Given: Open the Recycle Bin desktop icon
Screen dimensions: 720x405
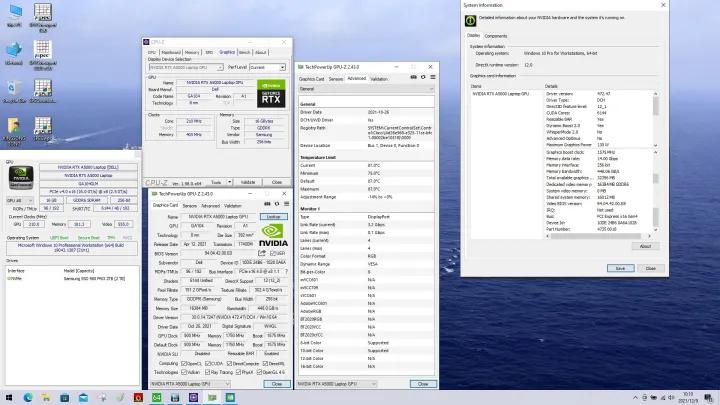Looking at the screenshot, I should point(14,91).
